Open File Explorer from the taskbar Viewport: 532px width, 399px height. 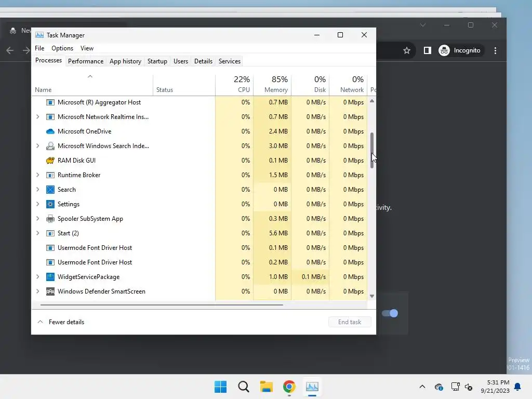point(267,387)
